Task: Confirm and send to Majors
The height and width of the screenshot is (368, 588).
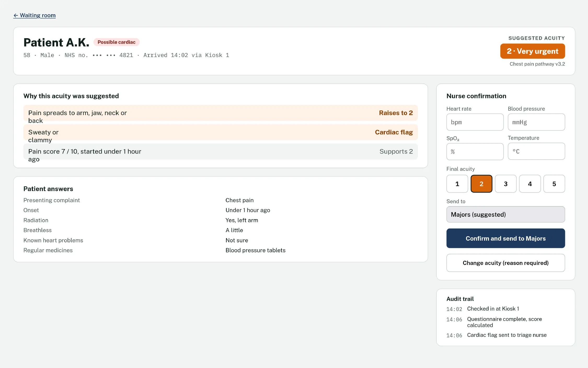Action: 506,238
